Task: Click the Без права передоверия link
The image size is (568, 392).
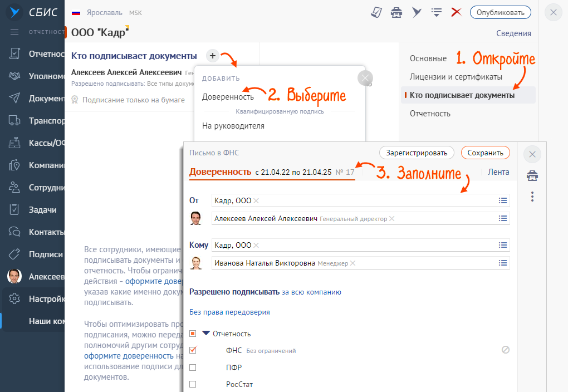Action: (229, 312)
